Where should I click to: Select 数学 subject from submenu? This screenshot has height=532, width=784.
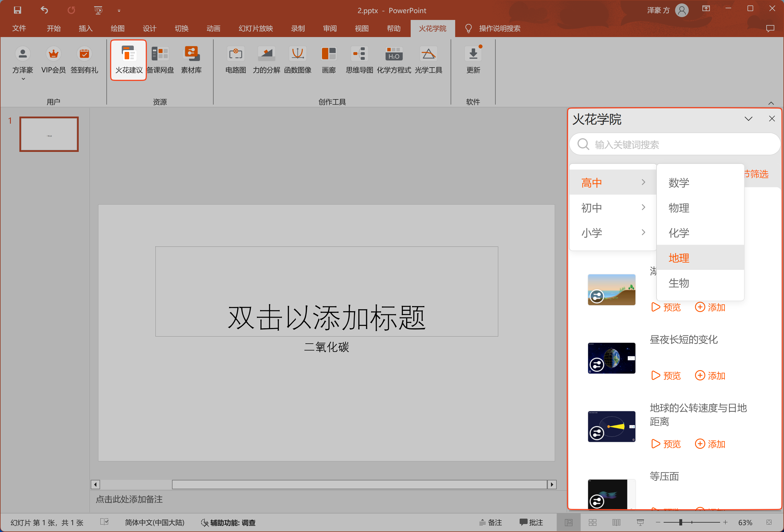[x=700, y=182]
